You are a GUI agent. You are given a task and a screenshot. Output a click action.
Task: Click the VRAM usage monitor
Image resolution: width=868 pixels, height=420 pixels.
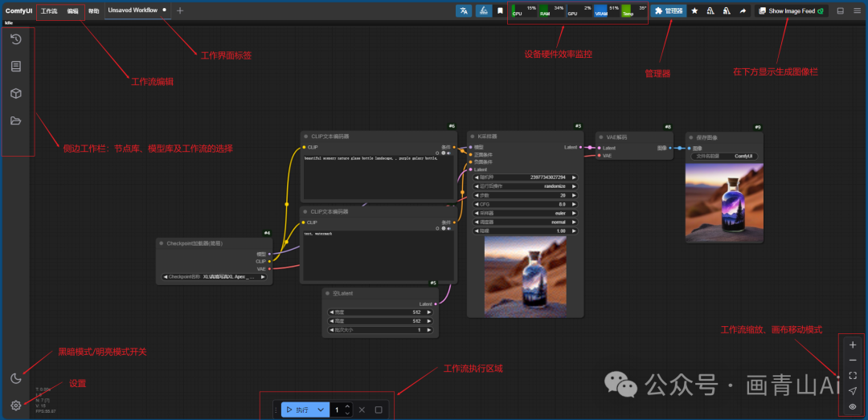click(607, 10)
